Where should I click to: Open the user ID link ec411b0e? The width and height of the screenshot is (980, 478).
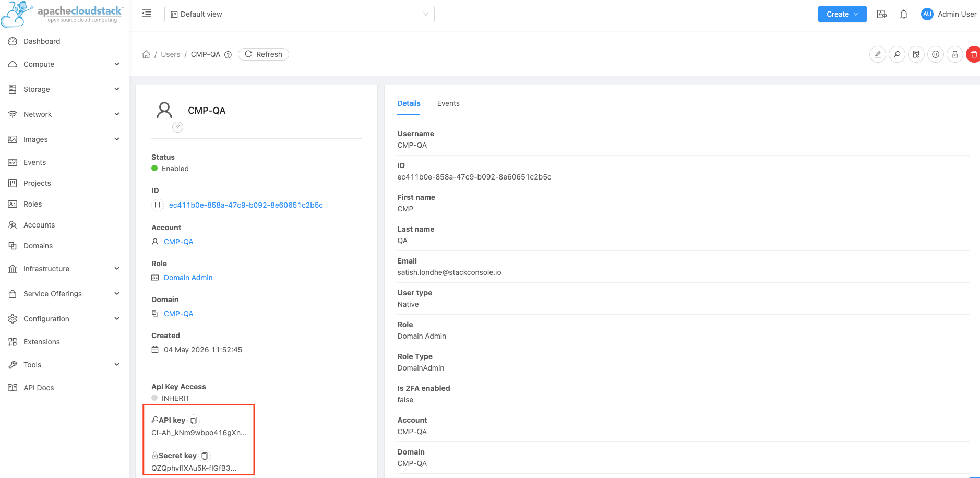246,205
